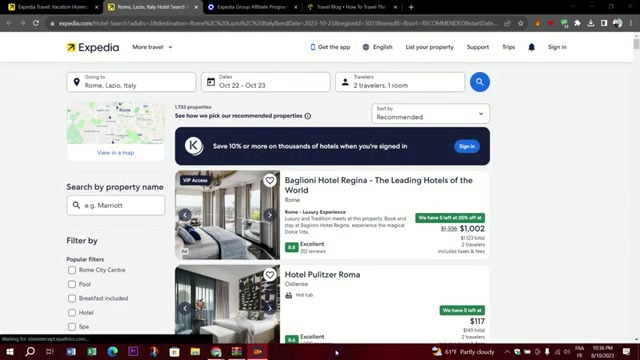Open the Travelers 2 travelers, 1 room selector

[400, 82]
